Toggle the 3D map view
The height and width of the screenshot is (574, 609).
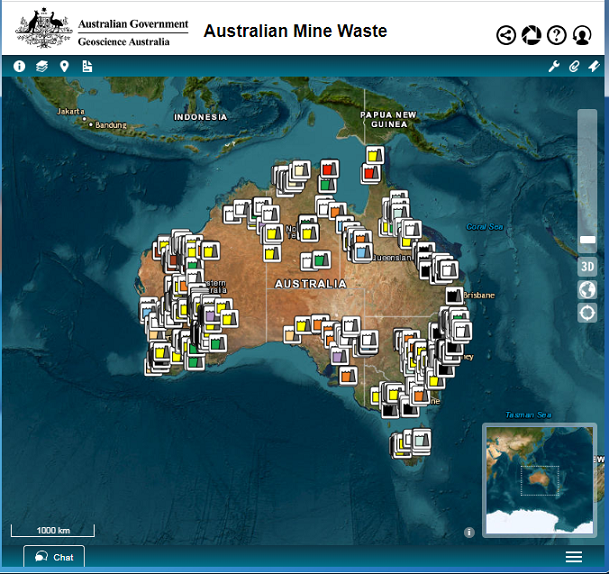coord(587,266)
